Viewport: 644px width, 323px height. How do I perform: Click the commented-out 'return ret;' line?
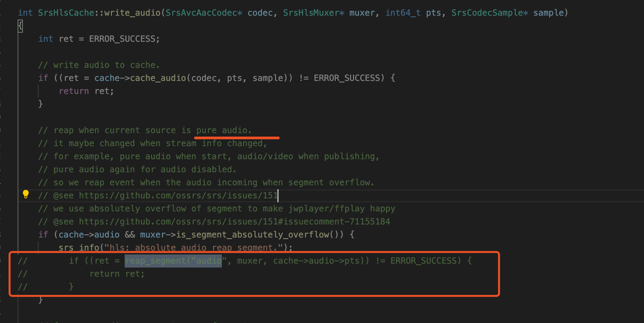coord(117,274)
